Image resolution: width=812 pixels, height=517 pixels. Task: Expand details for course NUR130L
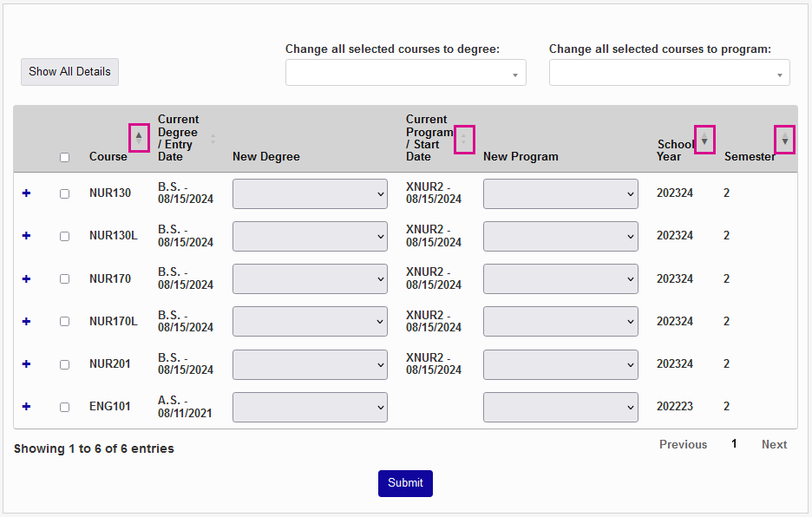tap(25, 236)
